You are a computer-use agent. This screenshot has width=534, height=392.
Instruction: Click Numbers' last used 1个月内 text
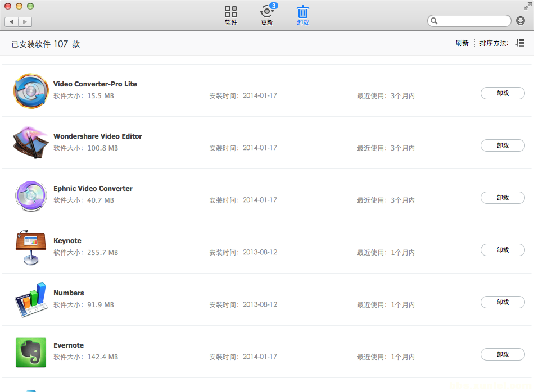pos(403,305)
